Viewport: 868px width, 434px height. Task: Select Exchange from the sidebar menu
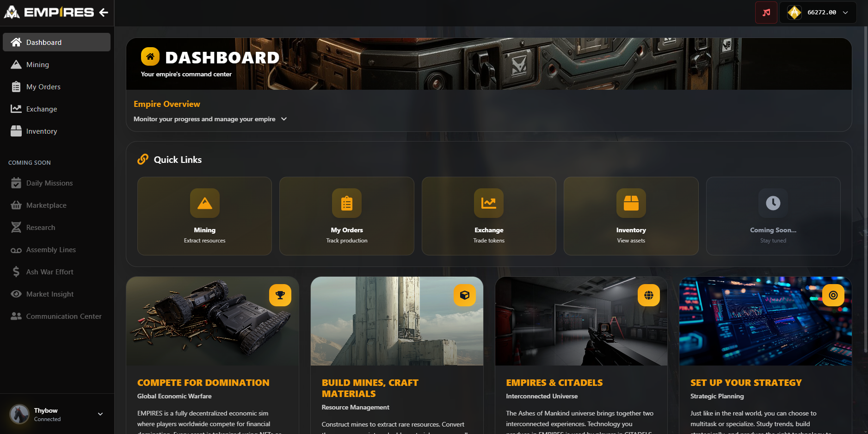point(42,109)
